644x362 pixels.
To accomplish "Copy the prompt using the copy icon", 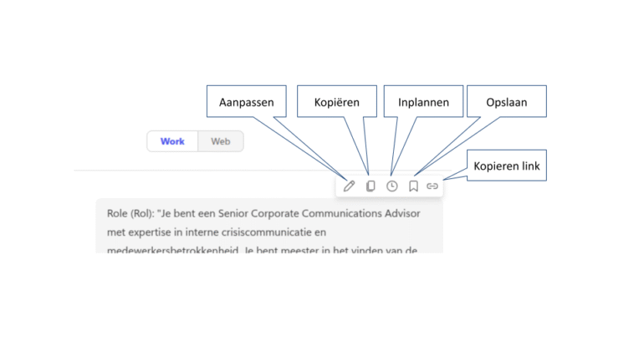I will (371, 186).
